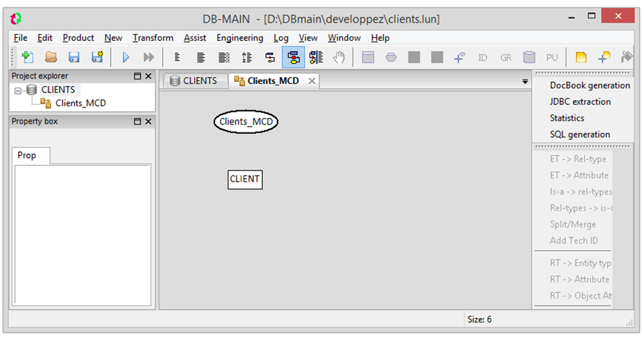This screenshot has width=644, height=339.
Task: Open the Log menu
Action: [281, 38]
